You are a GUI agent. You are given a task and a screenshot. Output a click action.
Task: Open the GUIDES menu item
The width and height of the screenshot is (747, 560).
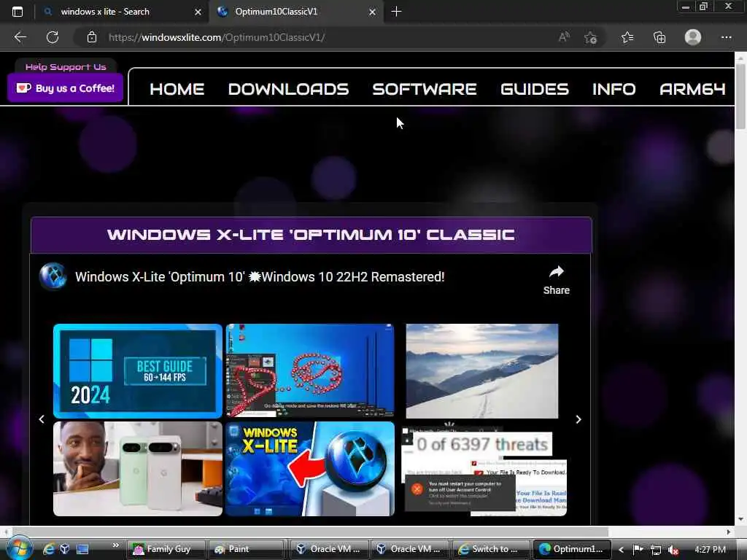(535, 89)
